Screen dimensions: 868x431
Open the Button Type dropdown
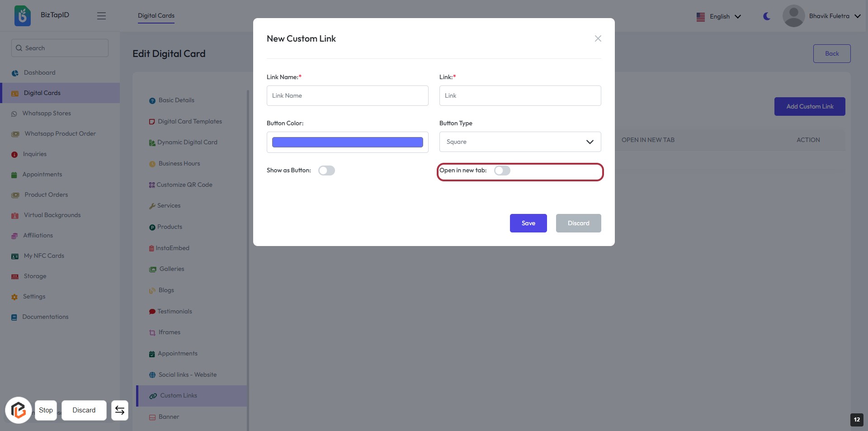tap(520, 142)
